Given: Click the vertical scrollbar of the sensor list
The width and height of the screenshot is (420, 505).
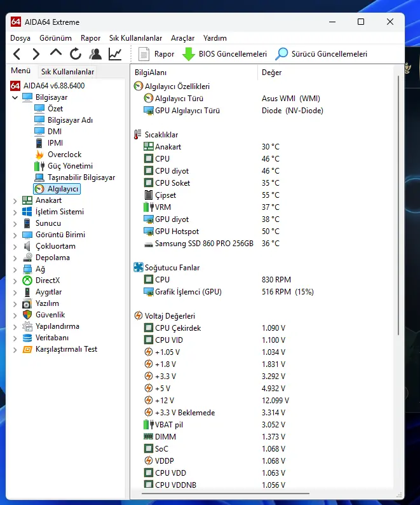Looking at the screenshot, I should [x=398, y=205].
